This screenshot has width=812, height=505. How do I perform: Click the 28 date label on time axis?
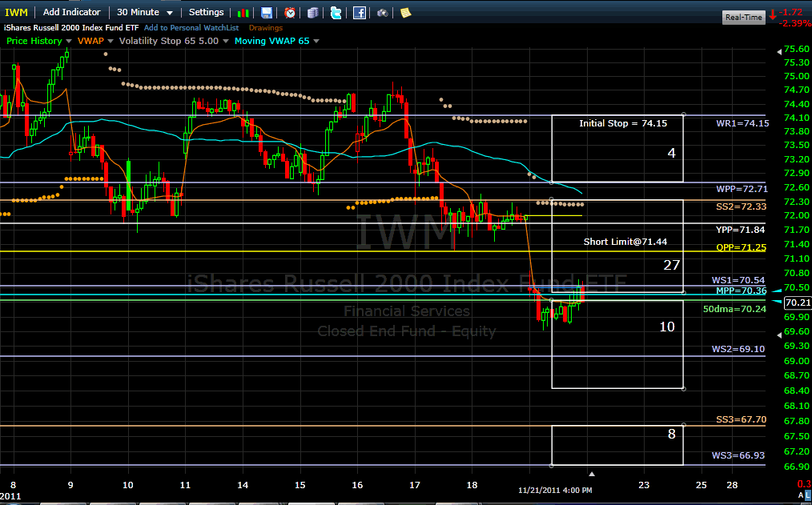tap(732, 485)
